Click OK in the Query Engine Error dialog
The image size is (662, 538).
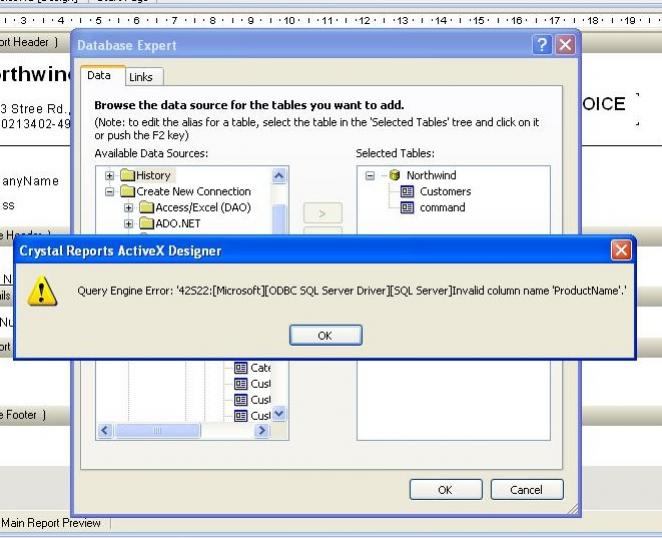tap(326, 335)
